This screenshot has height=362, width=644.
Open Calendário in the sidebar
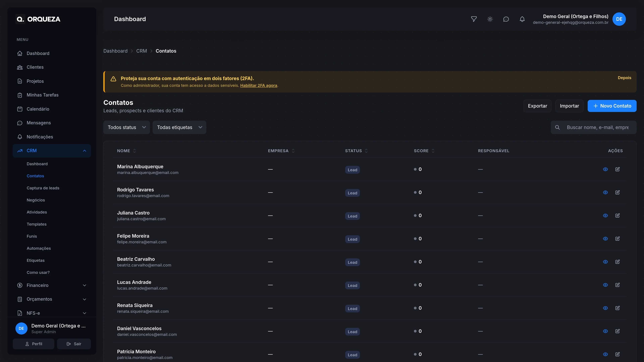point(52,109)
